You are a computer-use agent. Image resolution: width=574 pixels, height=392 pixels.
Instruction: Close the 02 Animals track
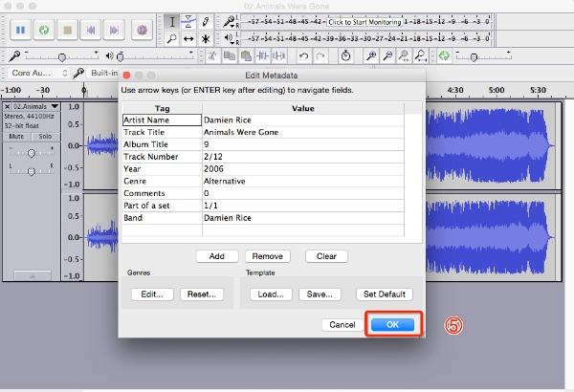(8, 106)
